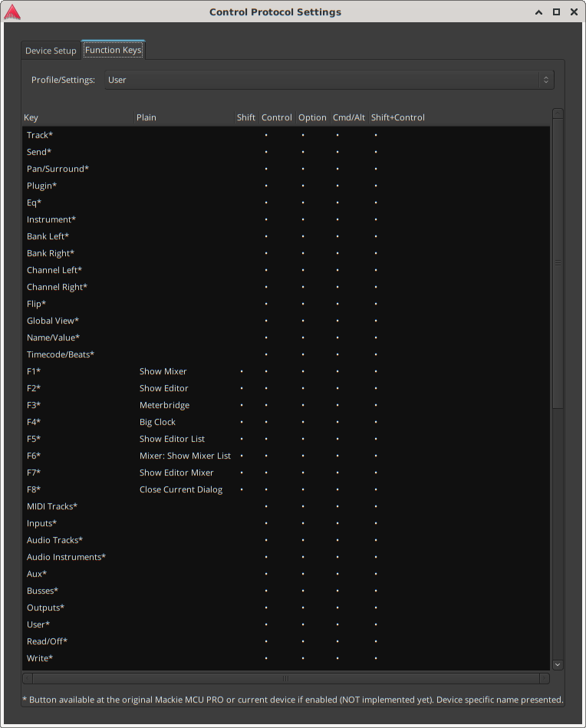
Task: Select the Function Keys tab
Action: [x=113, y=50]
